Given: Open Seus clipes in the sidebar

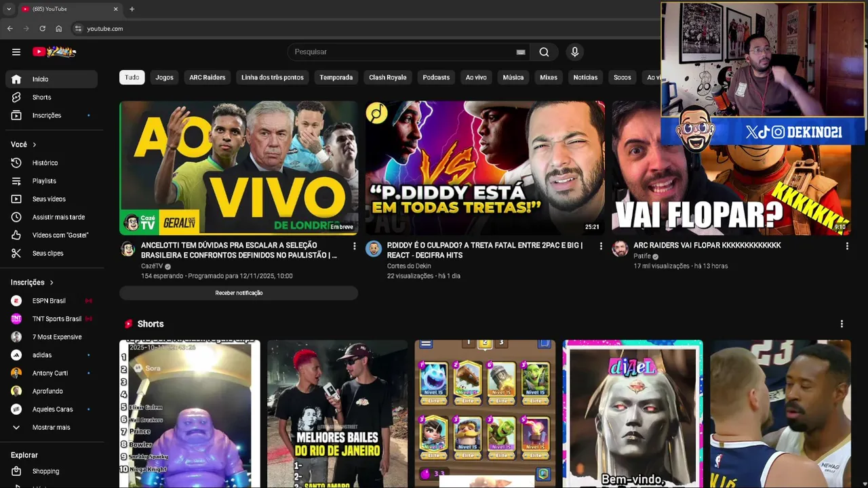Looking at the screenshot, I should 52,253.
